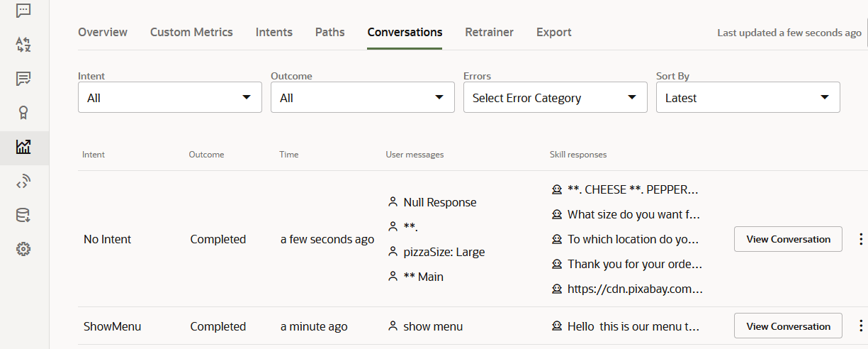Switch to the Retrainer tab
Viewport: 868px width, 349px height.
[489, 32]
